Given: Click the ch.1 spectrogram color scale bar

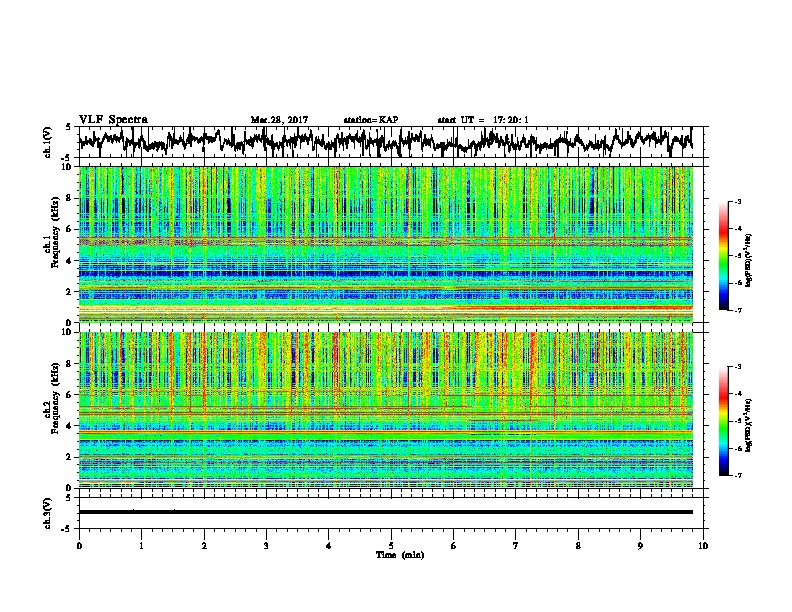Looking at the screenshot, I should coord(723,256).
